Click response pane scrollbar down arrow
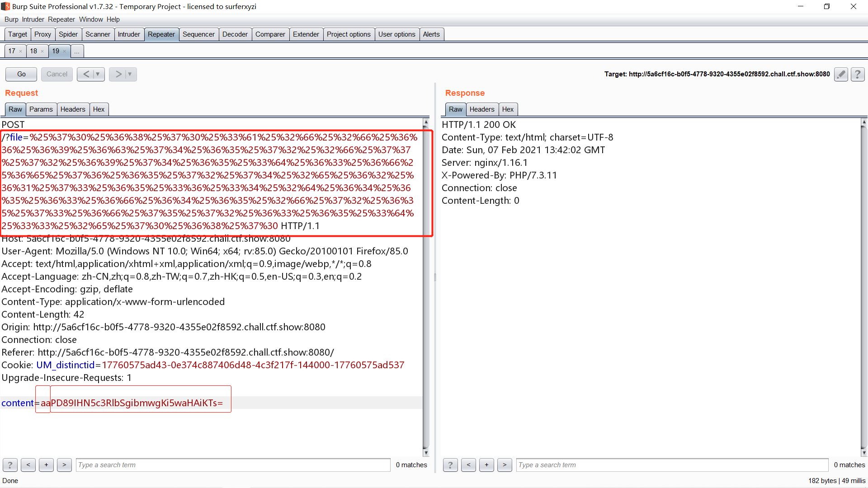868x488 pixels. 864,453
